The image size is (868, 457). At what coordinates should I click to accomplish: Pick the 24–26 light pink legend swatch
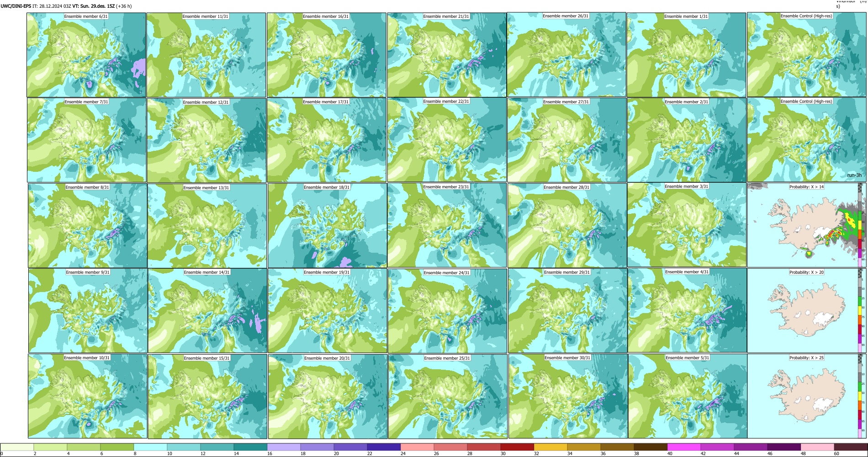(x=417, y=447)
